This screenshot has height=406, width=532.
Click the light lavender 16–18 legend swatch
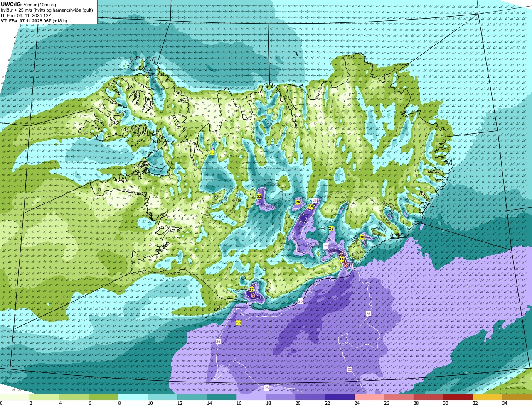point(251,397)
